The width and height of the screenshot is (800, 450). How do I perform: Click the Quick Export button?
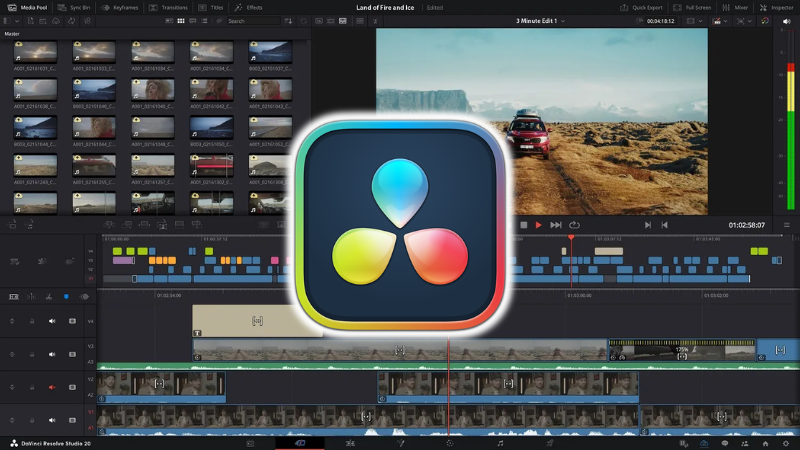[641, 8]
